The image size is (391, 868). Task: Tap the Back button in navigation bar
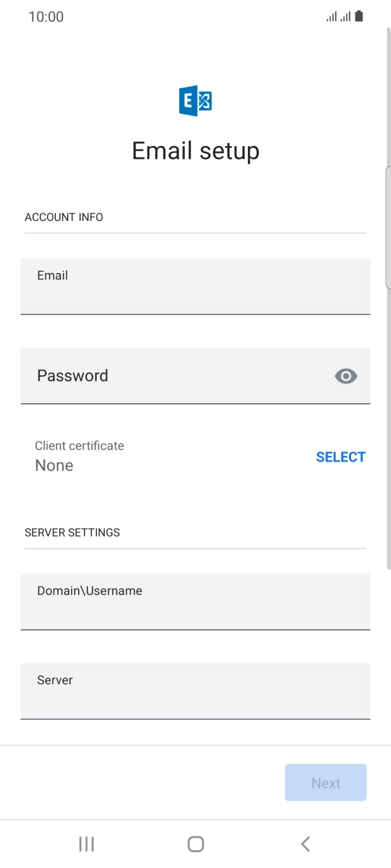tap(305, 844)
